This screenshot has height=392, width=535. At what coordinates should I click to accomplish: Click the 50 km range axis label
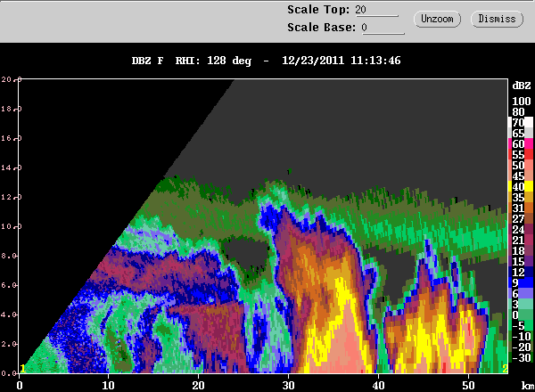point(468,385)
